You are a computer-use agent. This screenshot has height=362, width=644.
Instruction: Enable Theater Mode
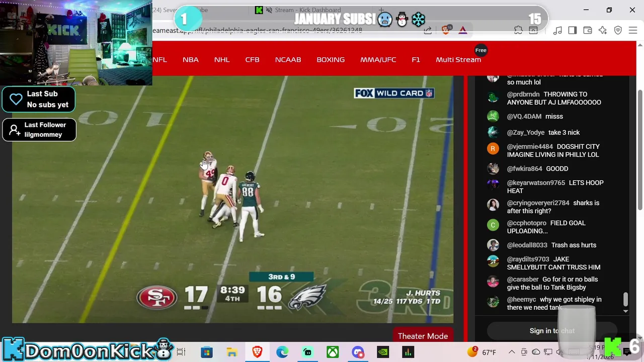[x=423, y=336]
